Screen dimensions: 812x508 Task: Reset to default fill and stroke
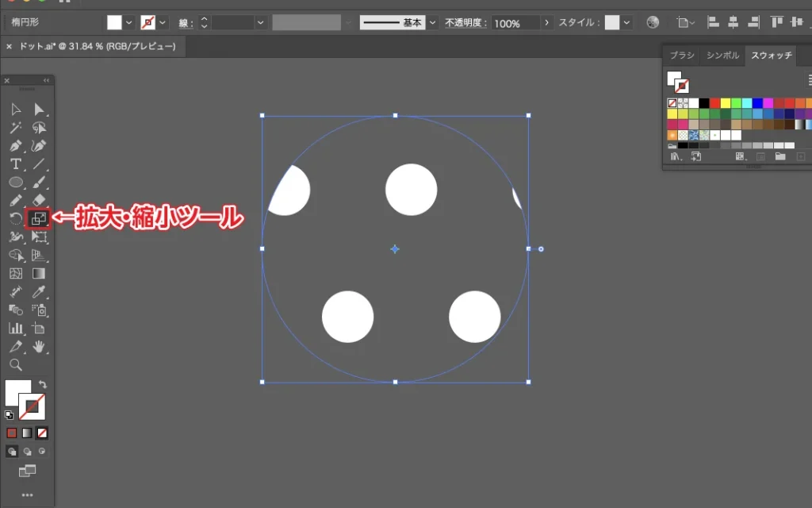tap(9, 415)
